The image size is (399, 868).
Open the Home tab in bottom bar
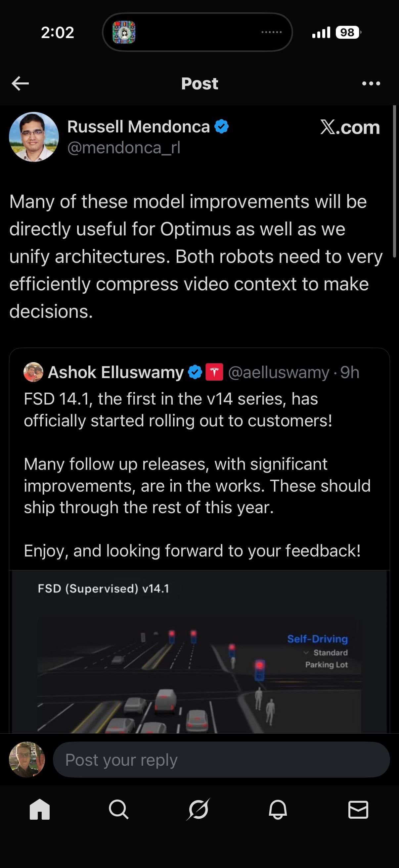40,809
